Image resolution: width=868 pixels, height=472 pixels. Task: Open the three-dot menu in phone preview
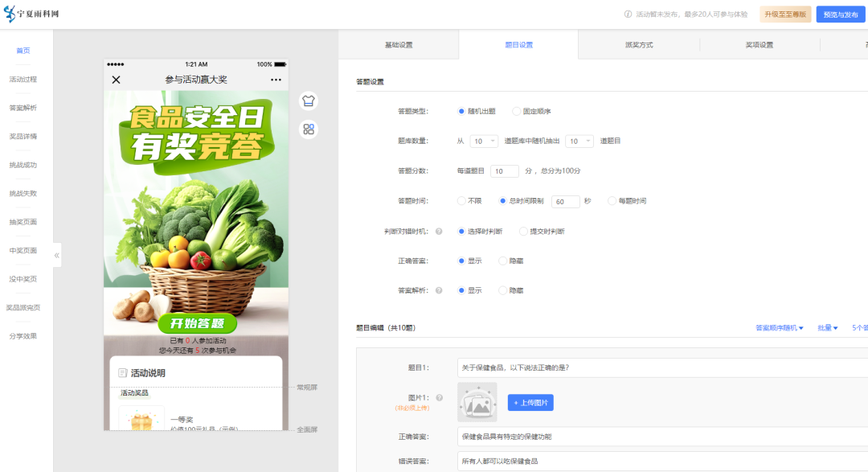(x=276, y=80)
